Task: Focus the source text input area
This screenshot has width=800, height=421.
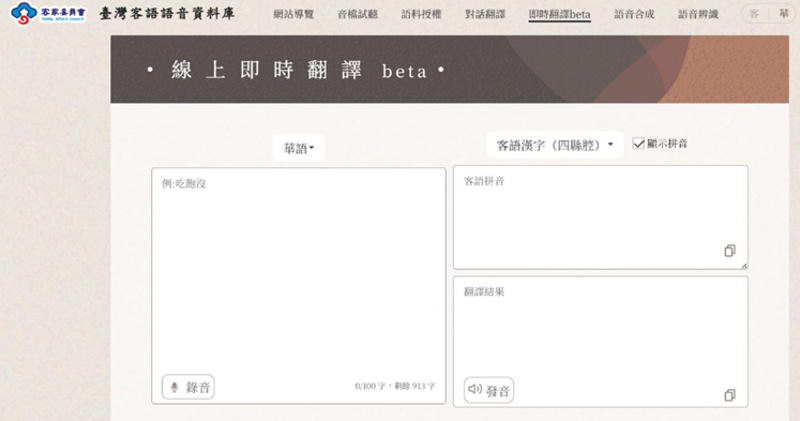Action: point(298,270)
